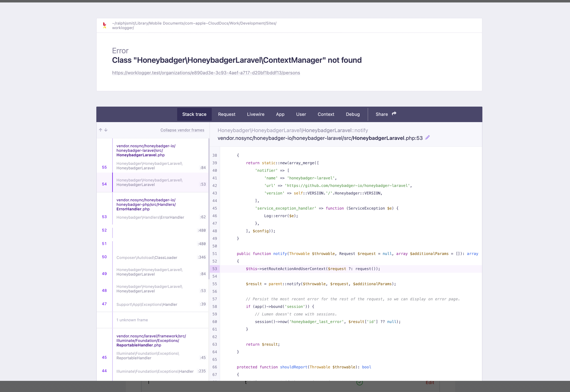Select frame 47 Support App Exceptions Handler
The height and width of the screenshot is (392, 570).
[x=147, y=304]
